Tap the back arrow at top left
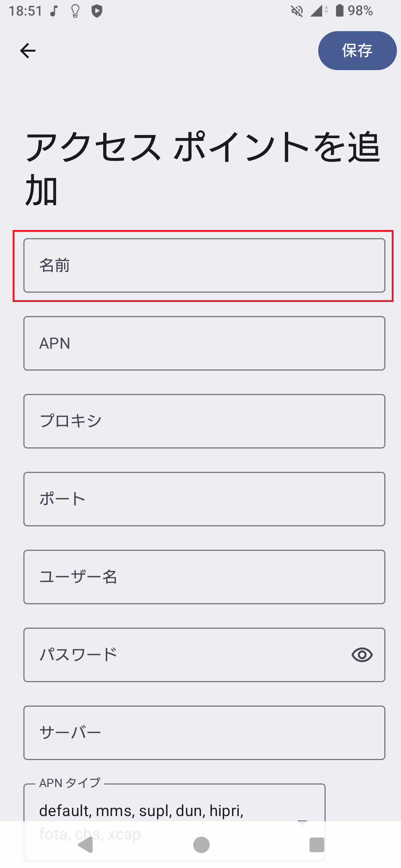Viewport: 401px width, 868px height. tap(28, 50)
